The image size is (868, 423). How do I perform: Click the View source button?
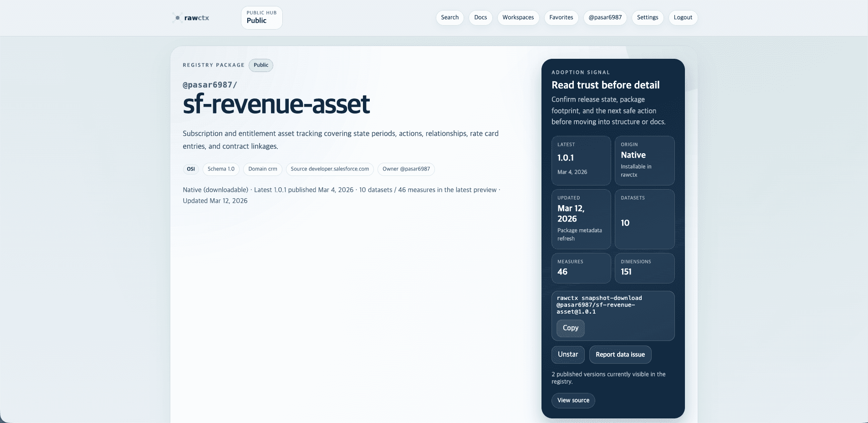point(573,401)
